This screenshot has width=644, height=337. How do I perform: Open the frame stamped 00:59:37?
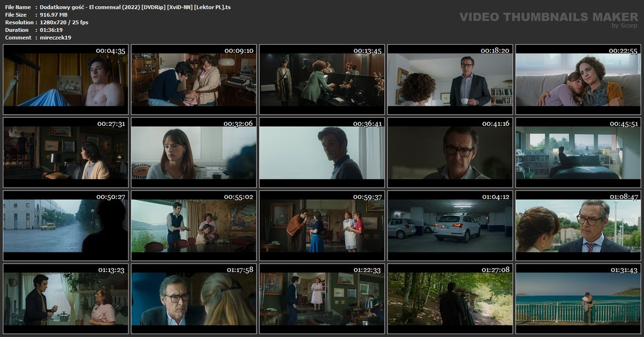322,226
